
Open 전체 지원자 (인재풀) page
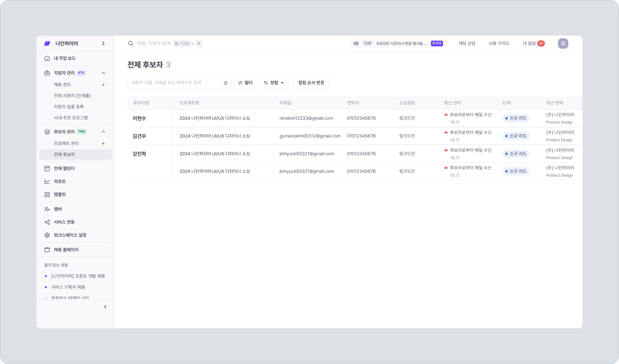pyautogui.click(x=72, y=96)
